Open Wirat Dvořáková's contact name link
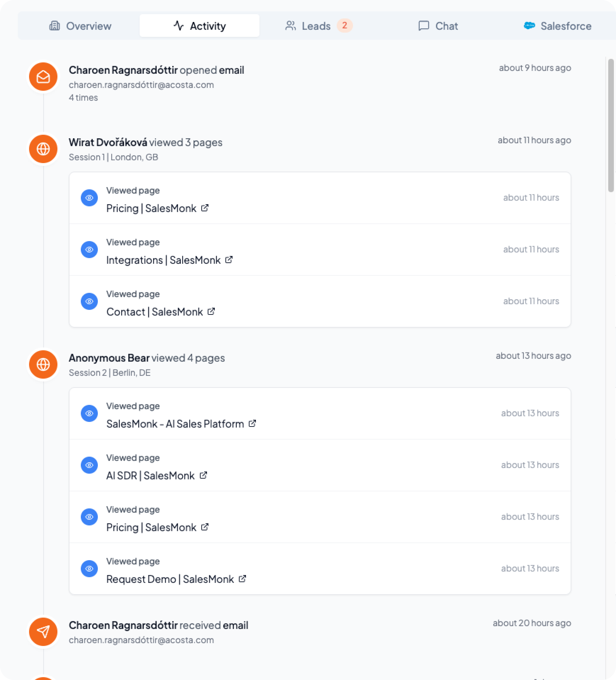Image resolution: width=616 pixels, height=680 pixels. tap(108, 142)
